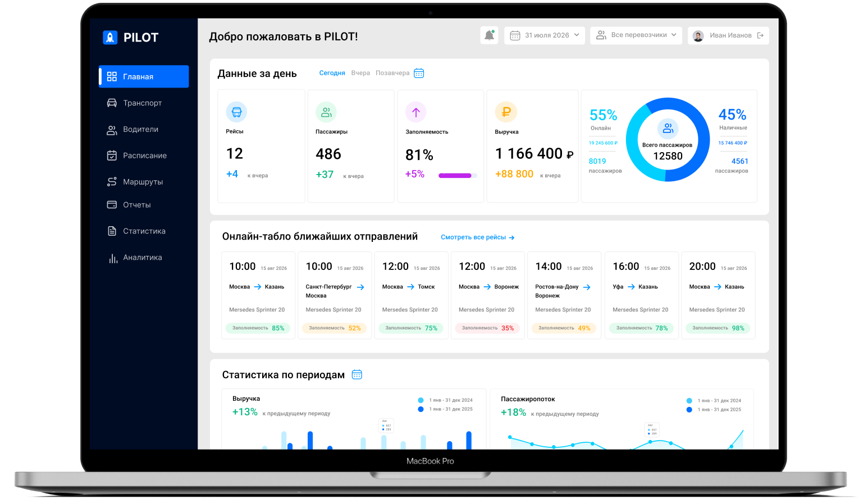
Task: Open calendar icon next to Позавчера
Action: point(419,73)
